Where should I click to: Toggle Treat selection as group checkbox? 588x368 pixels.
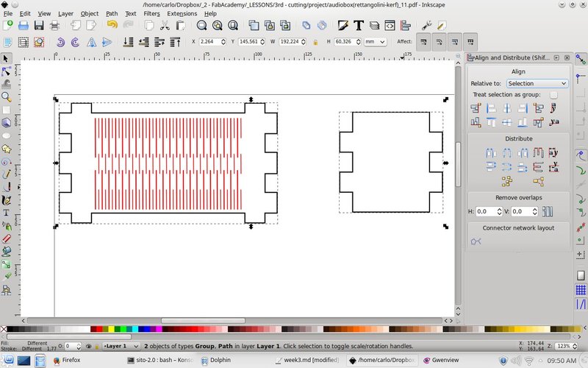553,95
